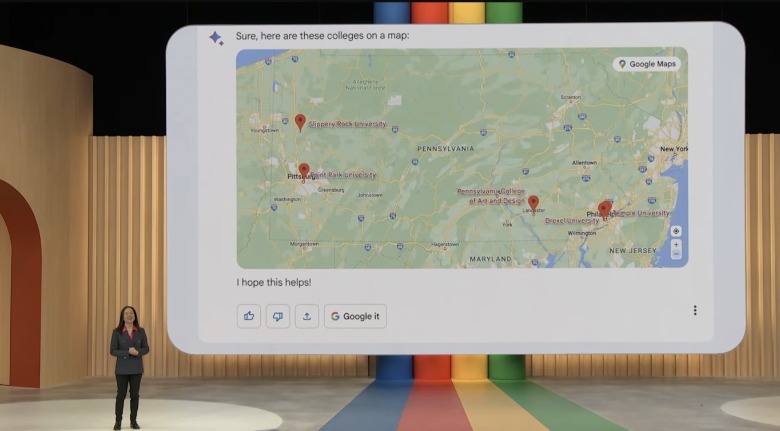The width and height of the screenshot is (780, 431).
Task: Click the Scranton city label
Action: tap(571, 97)
